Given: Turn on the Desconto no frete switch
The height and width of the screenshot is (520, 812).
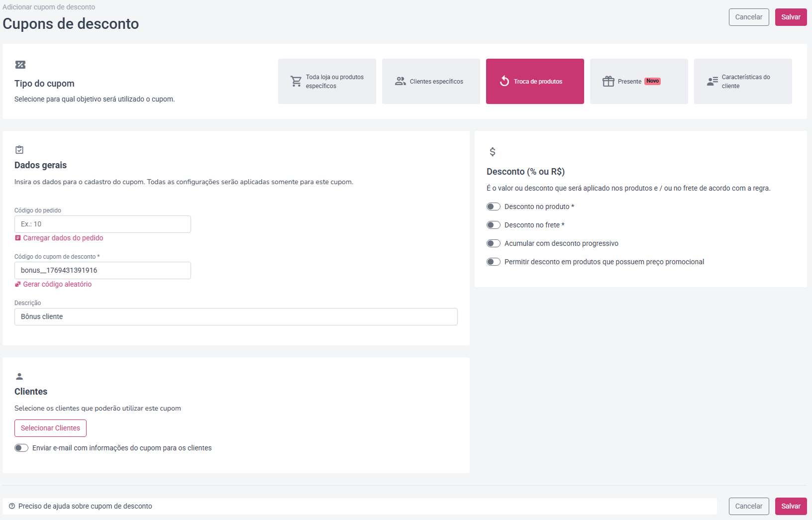Looking at the screenshot, I should pos(494,225).
